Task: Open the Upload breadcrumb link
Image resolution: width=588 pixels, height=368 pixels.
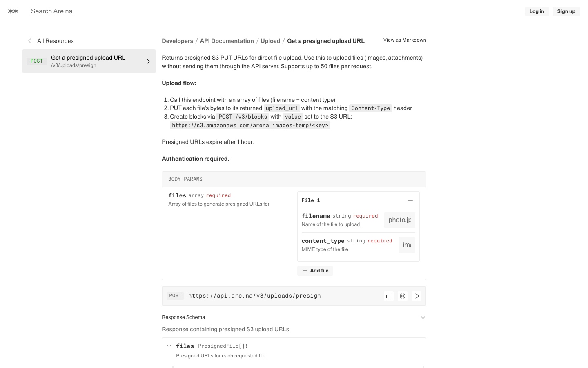Action: click(271, 41)
